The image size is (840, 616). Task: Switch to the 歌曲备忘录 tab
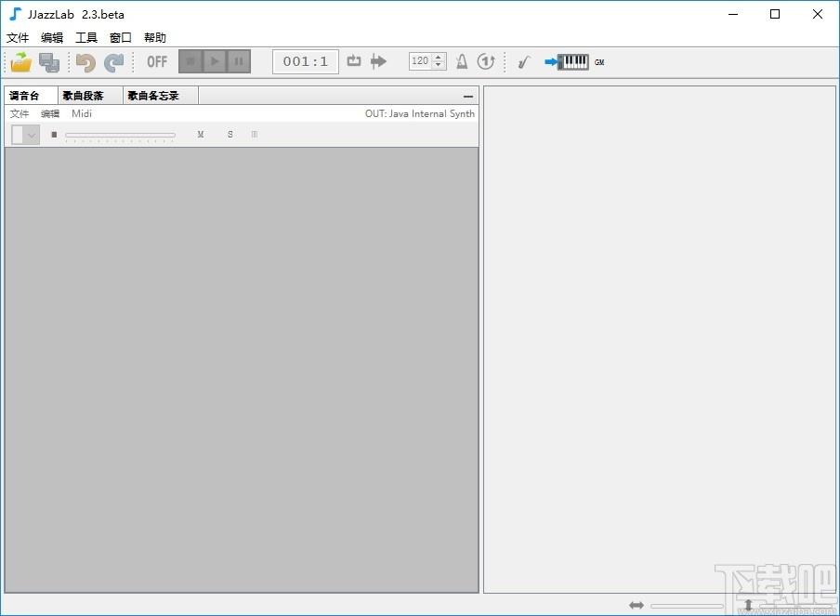coord(160,96)
